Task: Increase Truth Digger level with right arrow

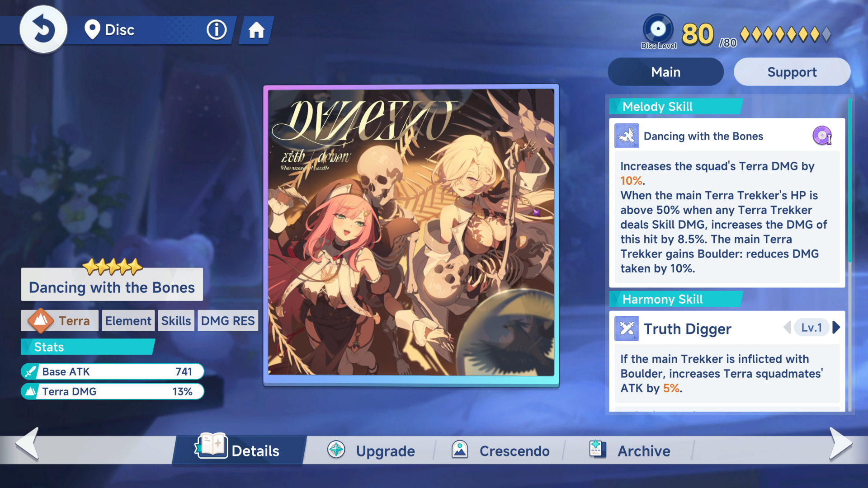Action: [836, 328]
